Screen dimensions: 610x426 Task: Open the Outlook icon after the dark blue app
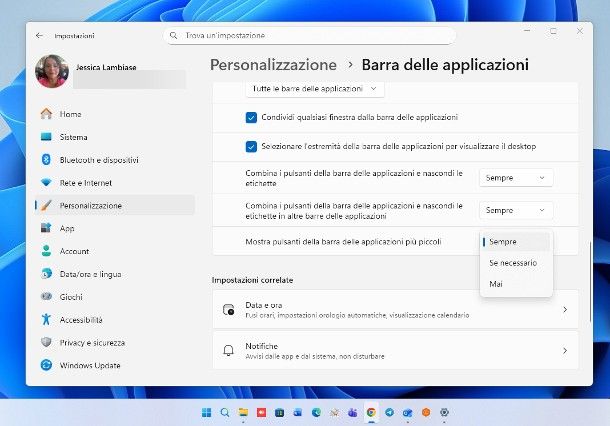tap(298, 412)
